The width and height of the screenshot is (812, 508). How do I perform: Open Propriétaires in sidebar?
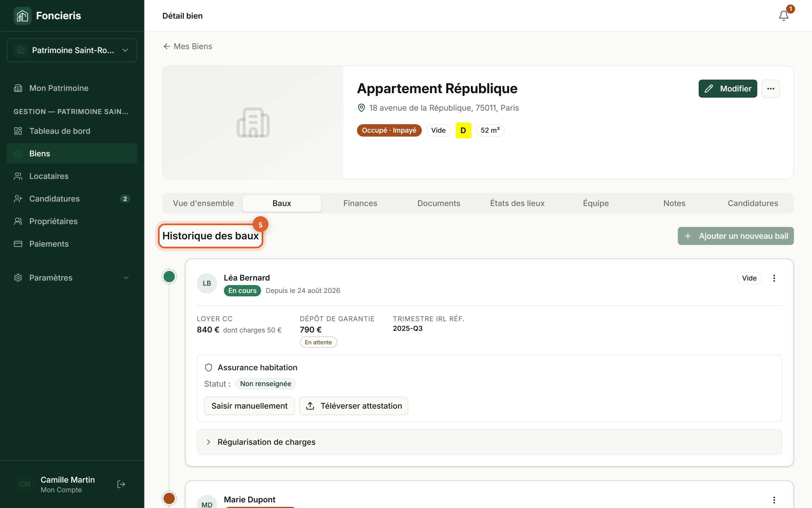pyautogui.click(x=72, y=221)
